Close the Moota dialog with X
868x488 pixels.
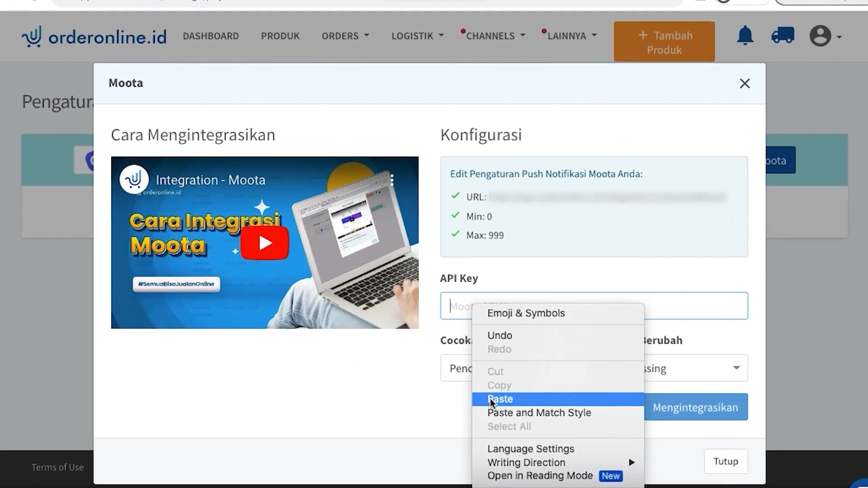pyautogui.click(x=745, y=84)
